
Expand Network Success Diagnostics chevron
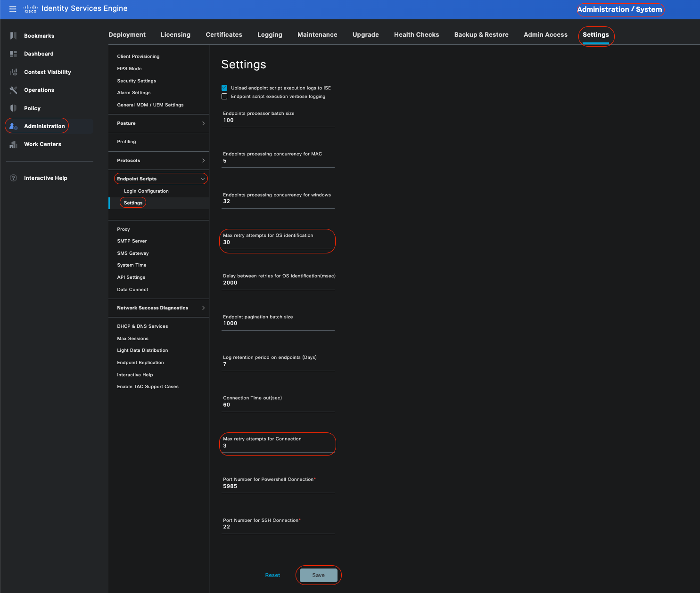coord(203,308)
